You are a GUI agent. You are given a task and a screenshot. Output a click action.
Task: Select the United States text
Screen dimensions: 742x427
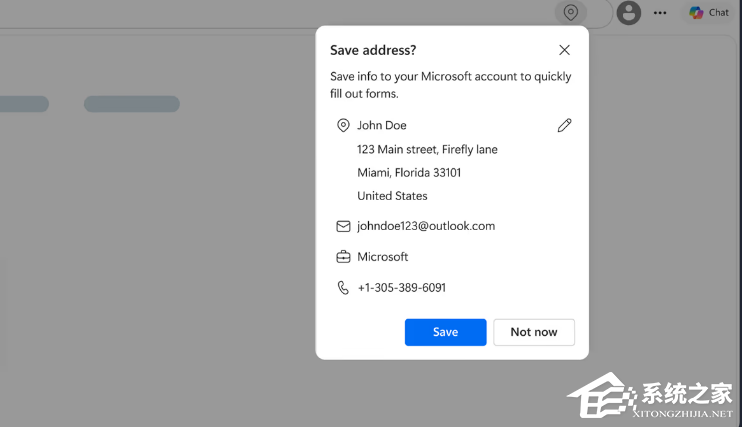click(392, 196)
